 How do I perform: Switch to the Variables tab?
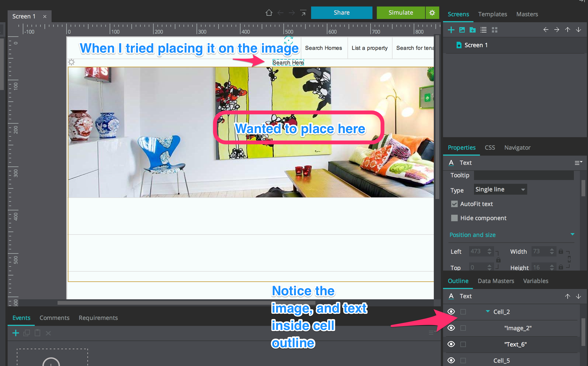tap(536, 281)
